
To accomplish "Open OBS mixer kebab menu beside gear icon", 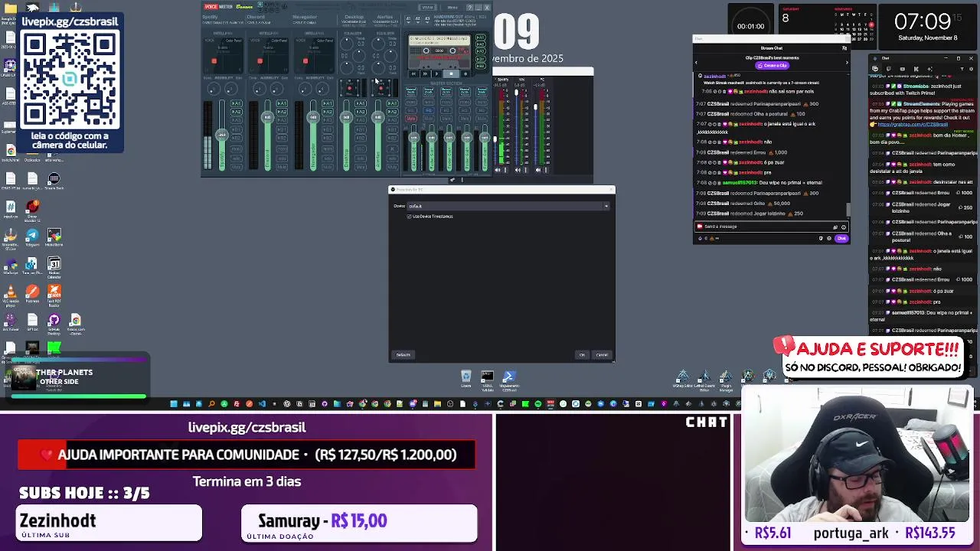I will (x=462, y=180).
